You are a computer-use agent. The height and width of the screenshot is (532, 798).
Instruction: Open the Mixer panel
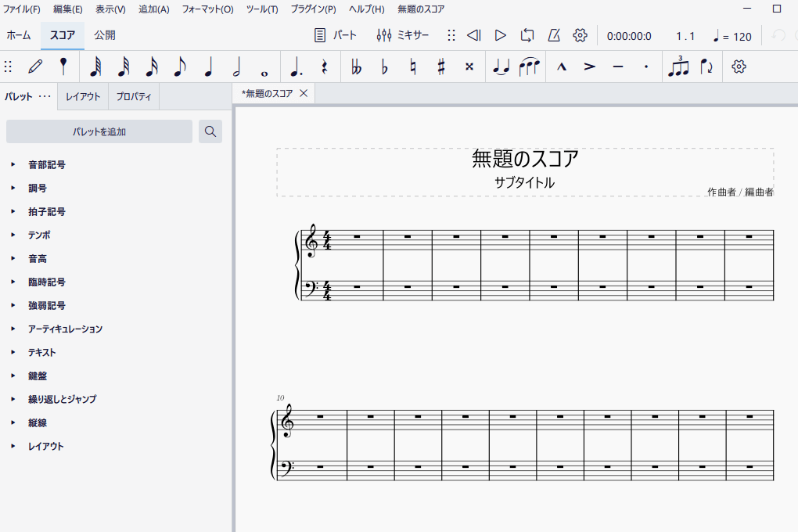tap(402, 35)
